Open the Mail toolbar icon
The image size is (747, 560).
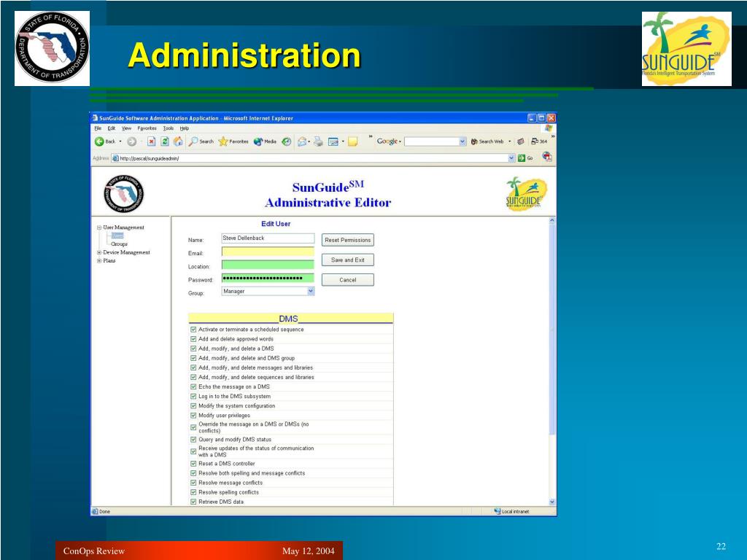302,141
